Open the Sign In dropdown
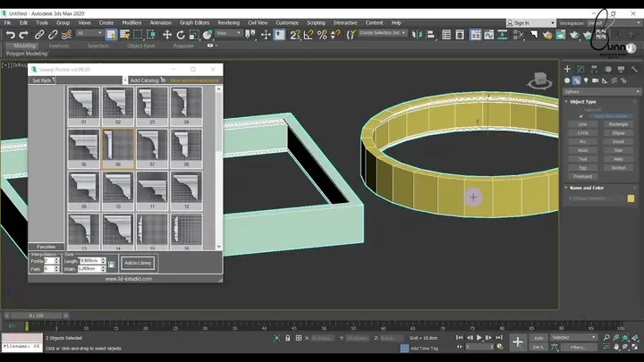The height and width of the screenshot is (362, 644). coord(531,23)
